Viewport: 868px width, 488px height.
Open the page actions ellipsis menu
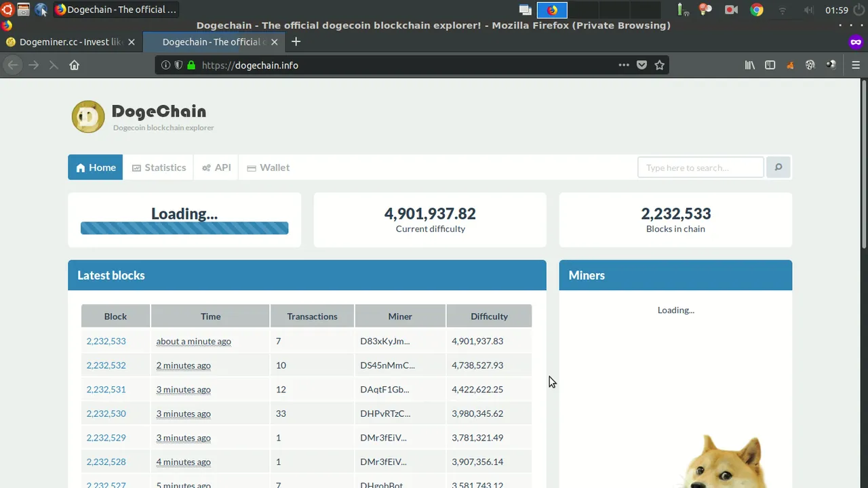pos(624,65)
